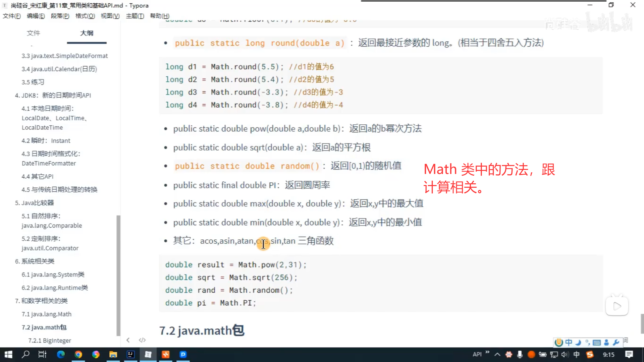Click the bilibili play button overlay
The image size is (644, 362).
[617, 306]
